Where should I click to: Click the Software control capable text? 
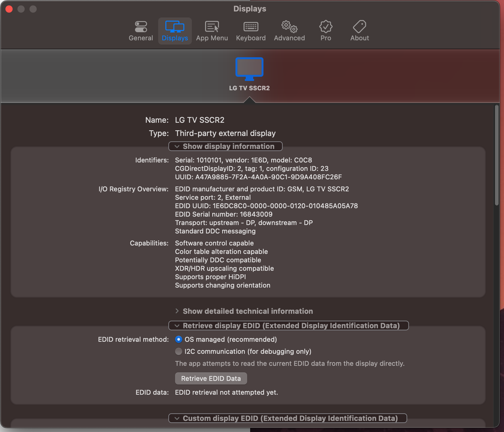[x=214, y=243]
